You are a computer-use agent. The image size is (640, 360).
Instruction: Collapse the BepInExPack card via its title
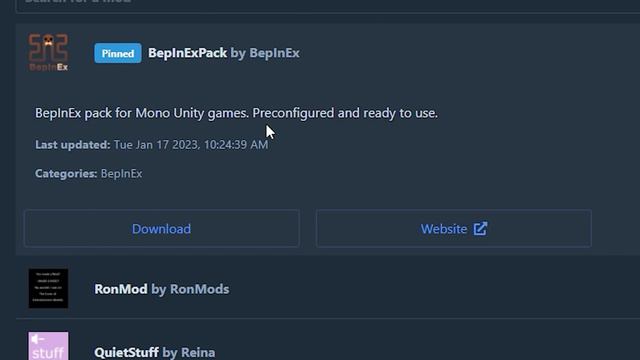click(187, 53)
